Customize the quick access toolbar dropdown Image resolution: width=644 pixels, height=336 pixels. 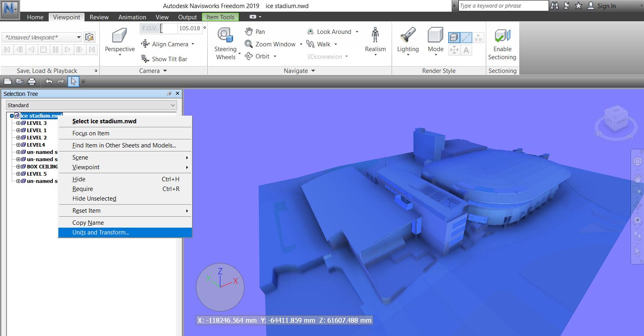tap(83, 81)
